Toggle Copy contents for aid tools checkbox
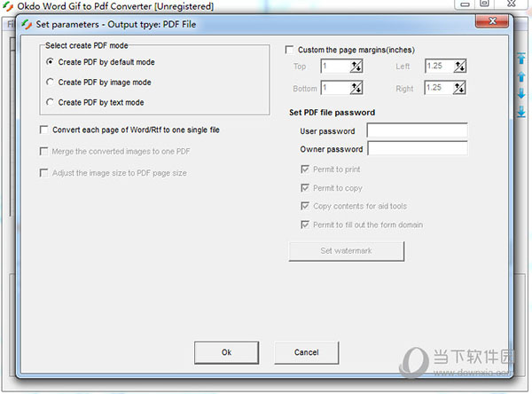The height and width of the screenshot is (394, 532). [x=305, y=206]
